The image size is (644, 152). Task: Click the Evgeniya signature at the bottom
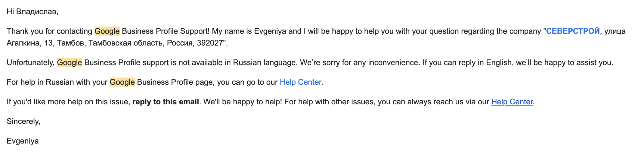point(23,141)
